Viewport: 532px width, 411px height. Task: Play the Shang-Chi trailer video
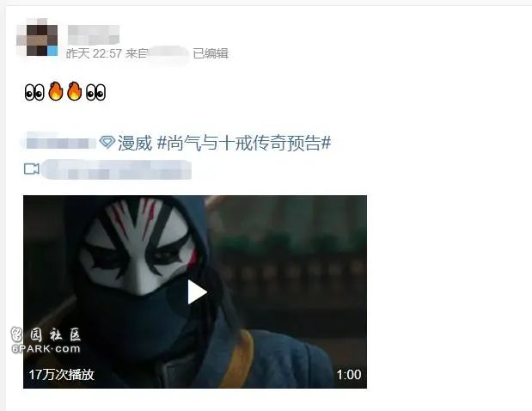click(x=197, y=291)
